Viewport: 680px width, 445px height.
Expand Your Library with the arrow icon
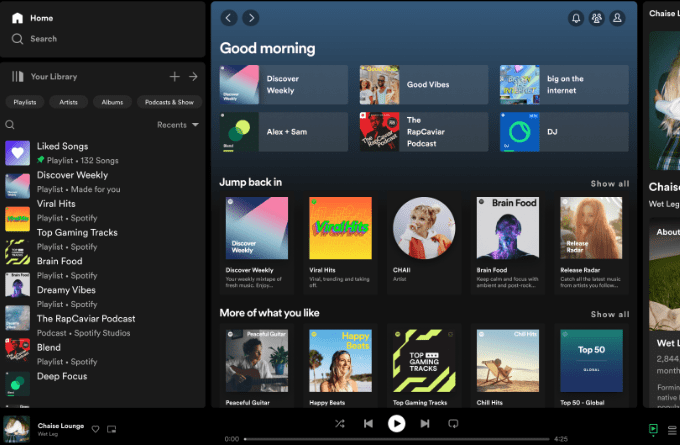tap(193, 77)
